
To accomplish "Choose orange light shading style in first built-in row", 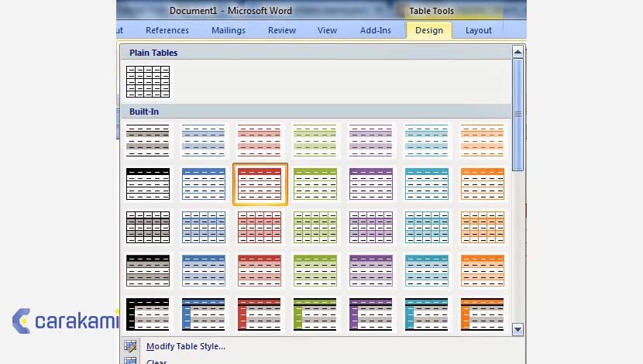I will [482, 141].
